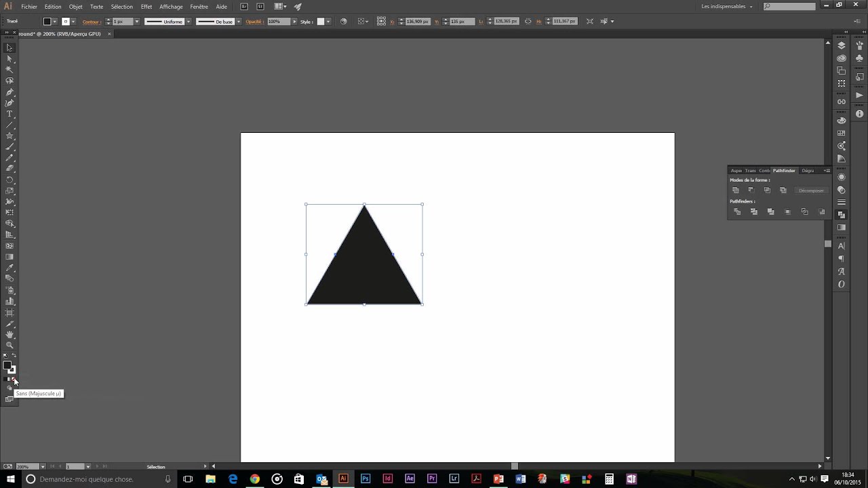Open the Objet menu
Image resolution: width=868 pixels, height=488 pixels.
75,6
